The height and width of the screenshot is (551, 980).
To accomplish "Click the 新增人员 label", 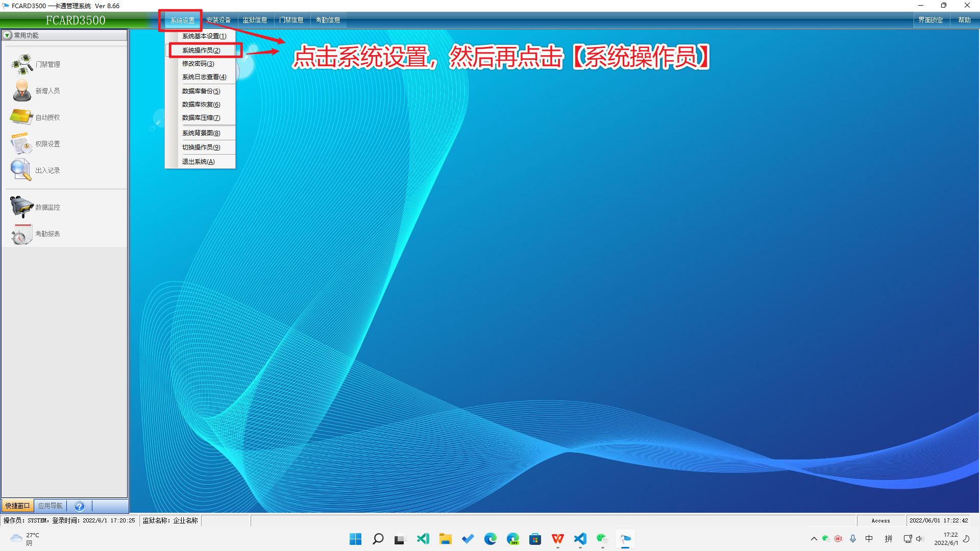I will pos(48,91).
